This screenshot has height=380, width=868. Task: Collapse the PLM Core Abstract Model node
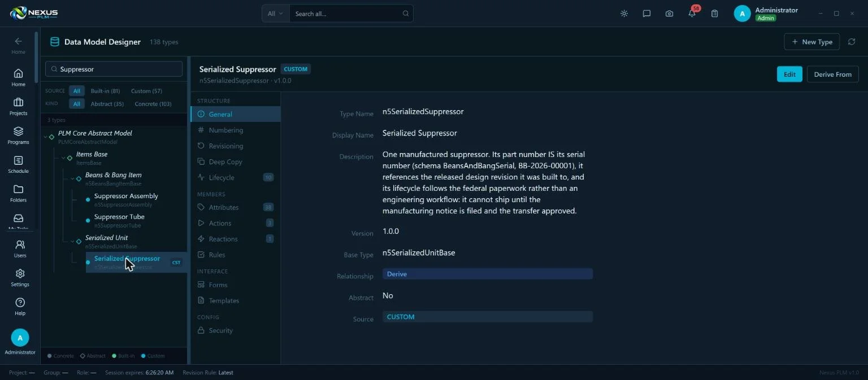click(45, 137)
